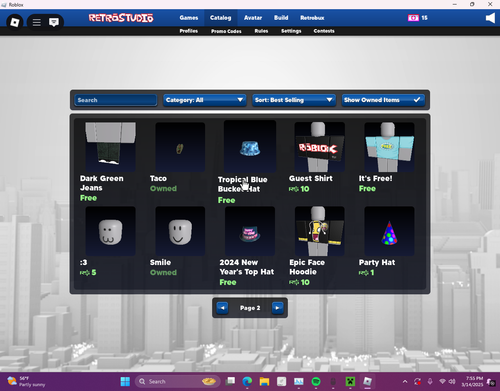The height and width of the screenshot is (391, 500).
Task: Open the Roblox logo menu
Action: [15, 22]
